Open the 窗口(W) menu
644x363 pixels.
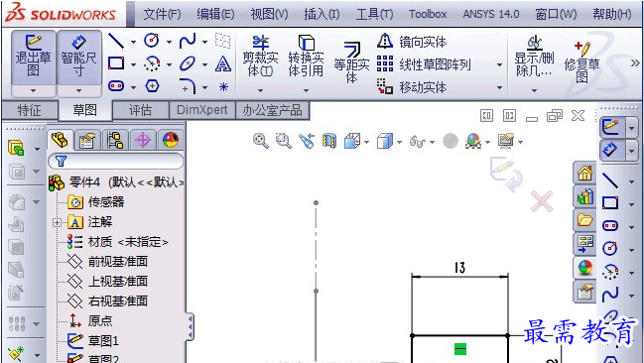556,14
